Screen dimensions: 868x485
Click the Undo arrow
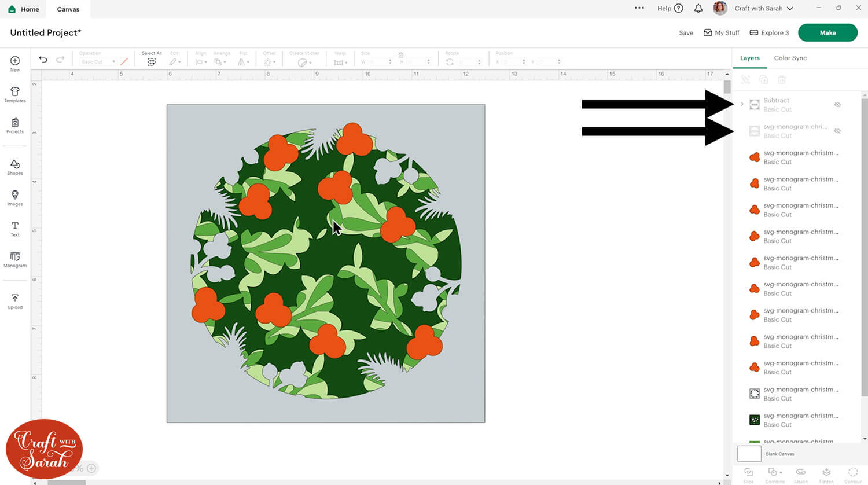pyautogui.click(x=43, y=60)
